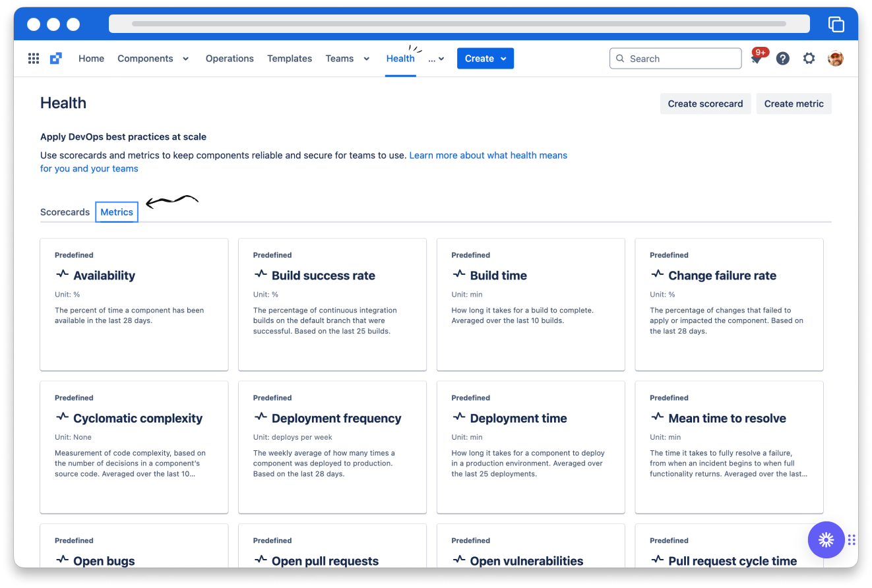This screenshot has width=872, height=588.
Task: Click the pulse icon next to Build time
Action: [x=459, y=274]
